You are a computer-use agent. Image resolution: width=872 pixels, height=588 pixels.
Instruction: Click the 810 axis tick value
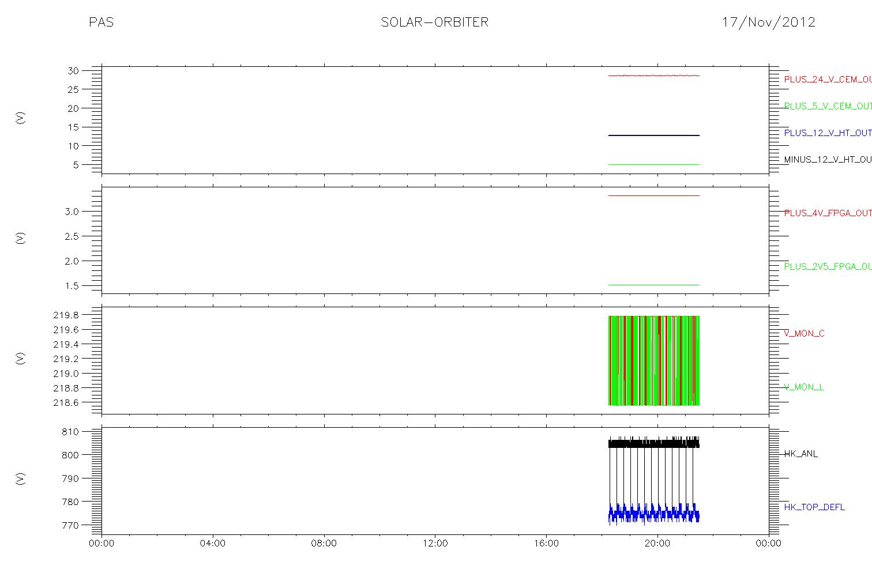coord(71,432)
